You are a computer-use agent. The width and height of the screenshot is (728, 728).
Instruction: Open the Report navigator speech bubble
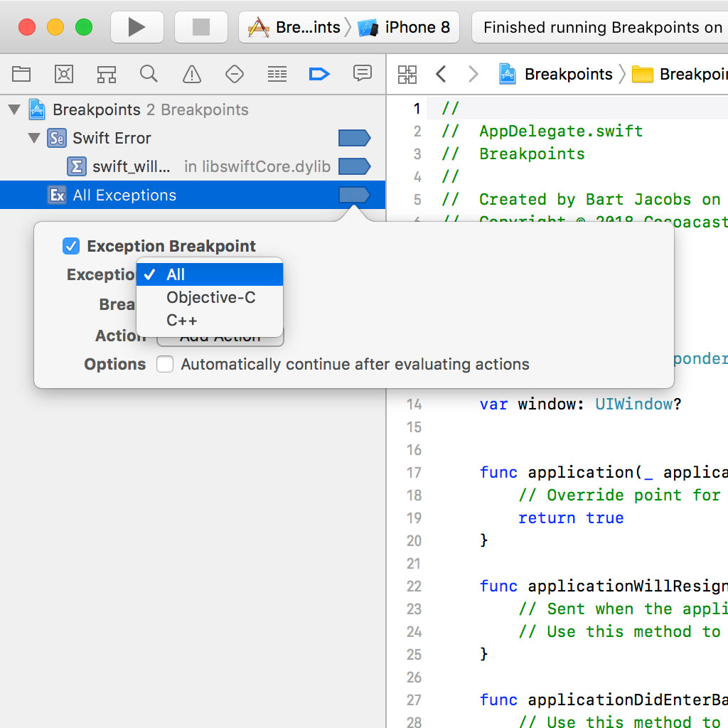tap(362, 74)
